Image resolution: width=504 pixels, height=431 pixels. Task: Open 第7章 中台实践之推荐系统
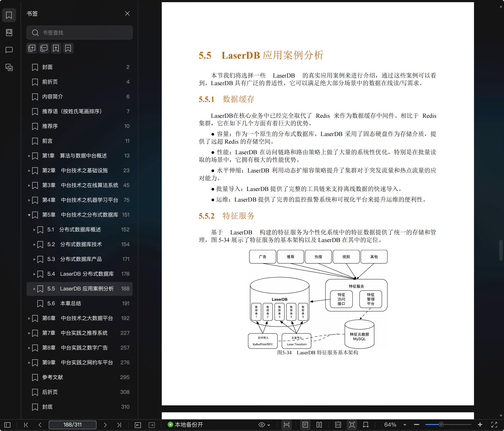pyautogui.click(x=80, y=333)
